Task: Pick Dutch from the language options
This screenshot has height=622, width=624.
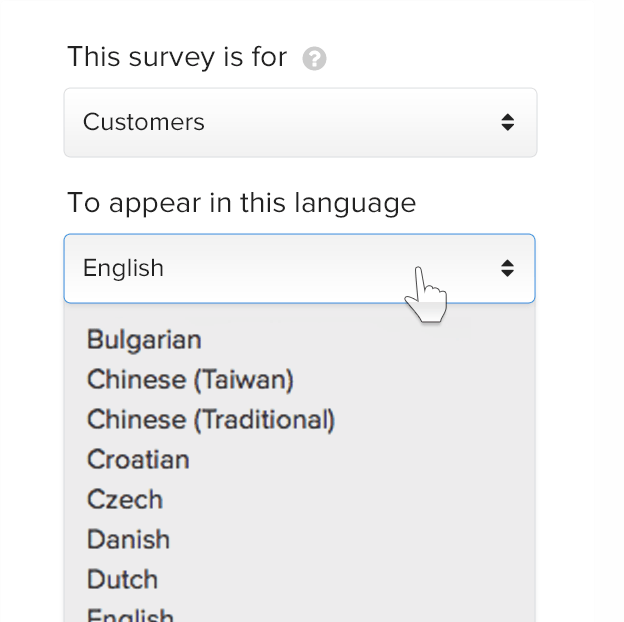Action: 122,580
